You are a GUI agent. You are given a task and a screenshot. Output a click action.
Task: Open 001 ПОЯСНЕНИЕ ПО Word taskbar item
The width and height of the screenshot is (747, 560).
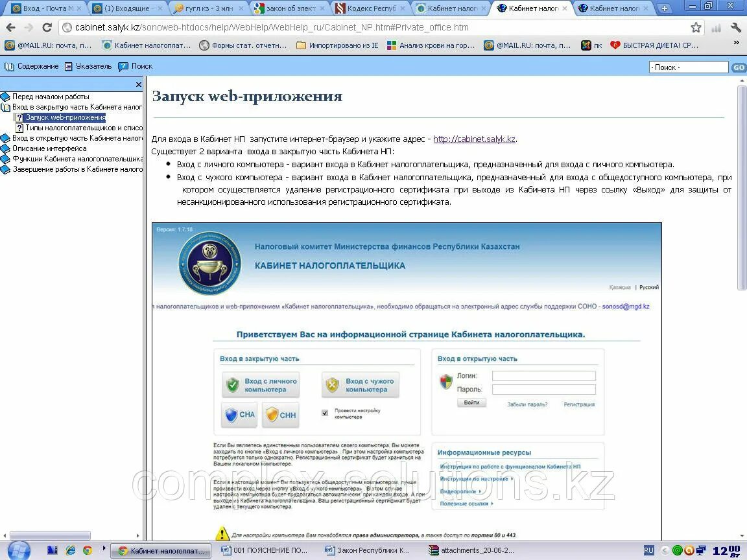pyautogui.click(x=265, y=550)
